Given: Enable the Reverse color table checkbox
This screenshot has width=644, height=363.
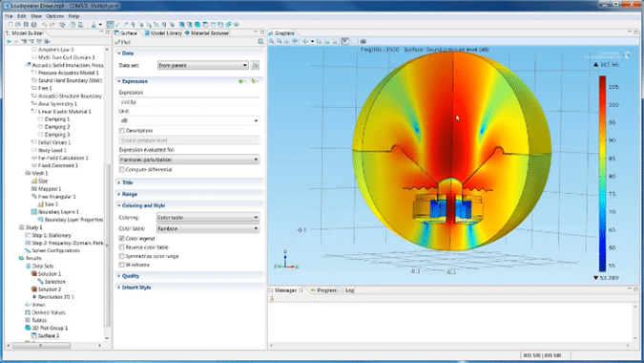Looking at the screenshot, I should (121, 247).
